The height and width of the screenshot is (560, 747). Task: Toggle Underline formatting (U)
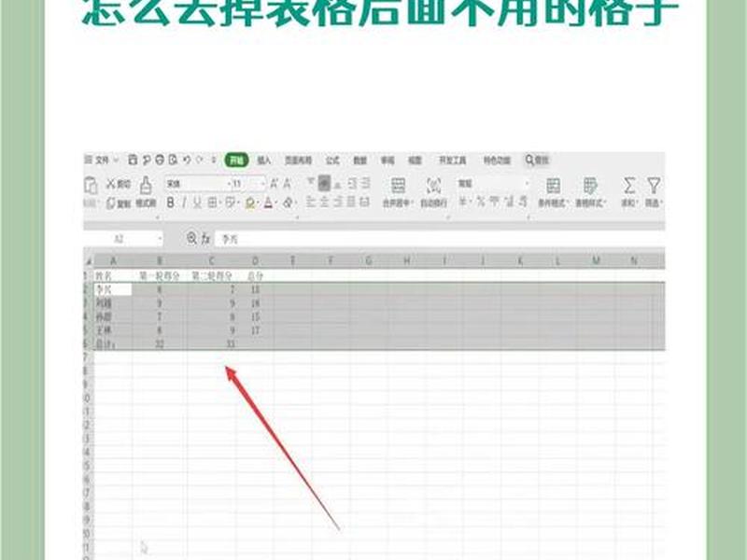(197, 203)
